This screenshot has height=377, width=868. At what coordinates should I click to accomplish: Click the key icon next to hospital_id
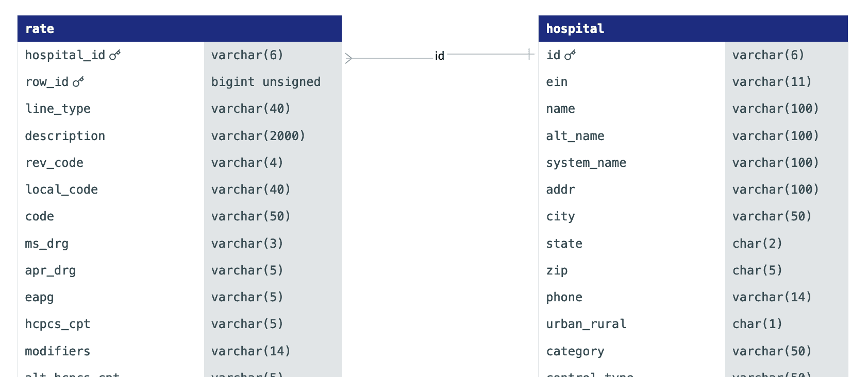(115, 55)
